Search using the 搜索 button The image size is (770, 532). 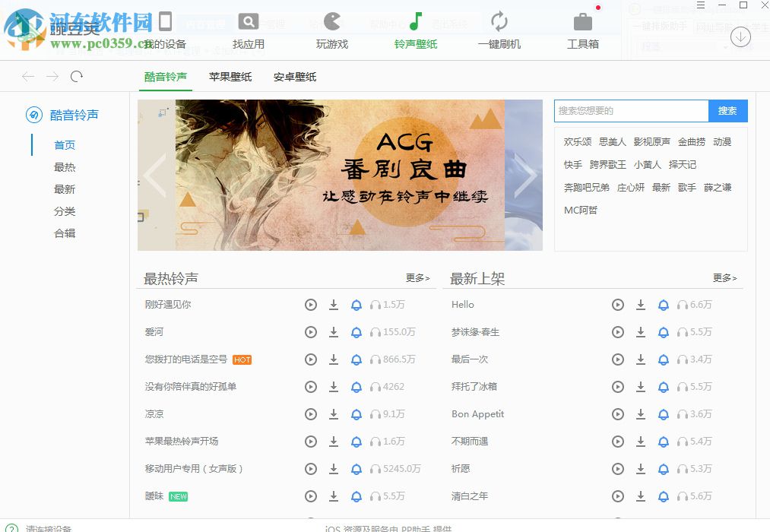[x=727, y=110]
